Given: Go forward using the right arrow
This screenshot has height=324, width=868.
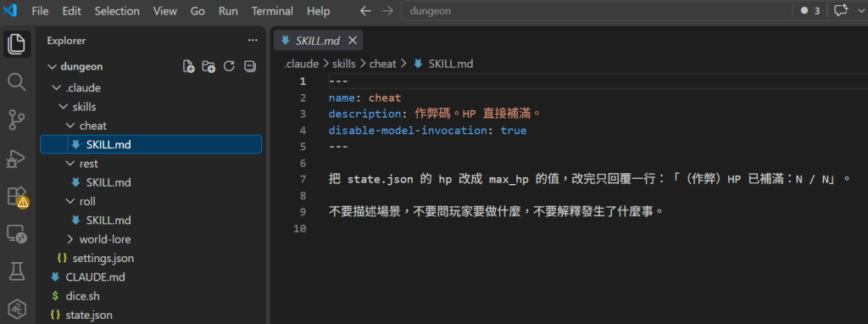Looking at the screenshot, I should [x=387, y=11].
